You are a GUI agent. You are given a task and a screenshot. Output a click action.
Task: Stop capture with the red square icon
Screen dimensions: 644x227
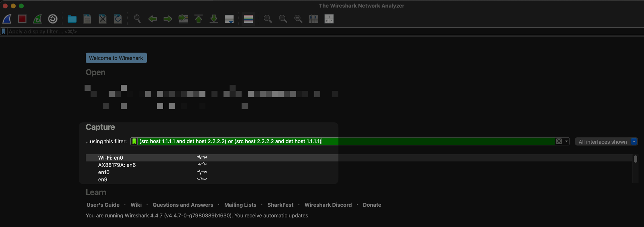(22, 19)
